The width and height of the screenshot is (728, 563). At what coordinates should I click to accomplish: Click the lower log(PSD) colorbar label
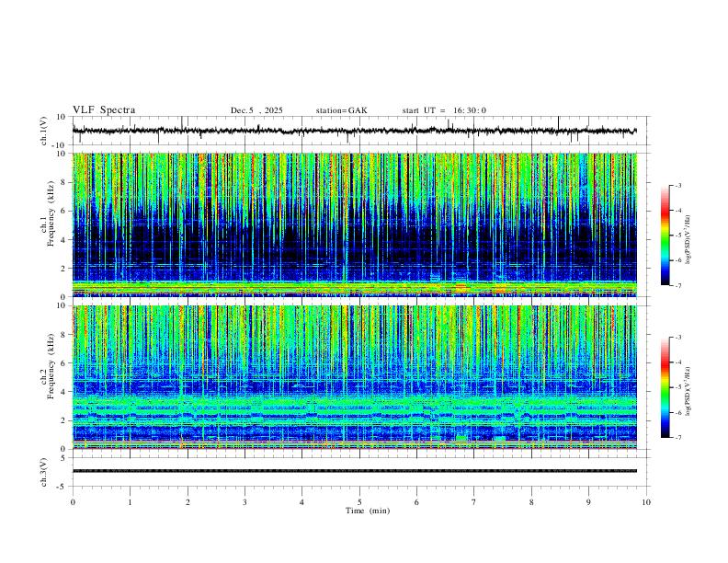688,391
